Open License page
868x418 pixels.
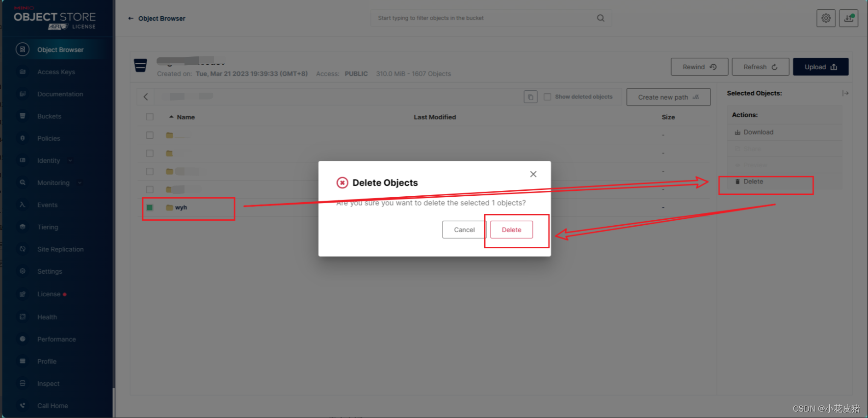[49, 294]
